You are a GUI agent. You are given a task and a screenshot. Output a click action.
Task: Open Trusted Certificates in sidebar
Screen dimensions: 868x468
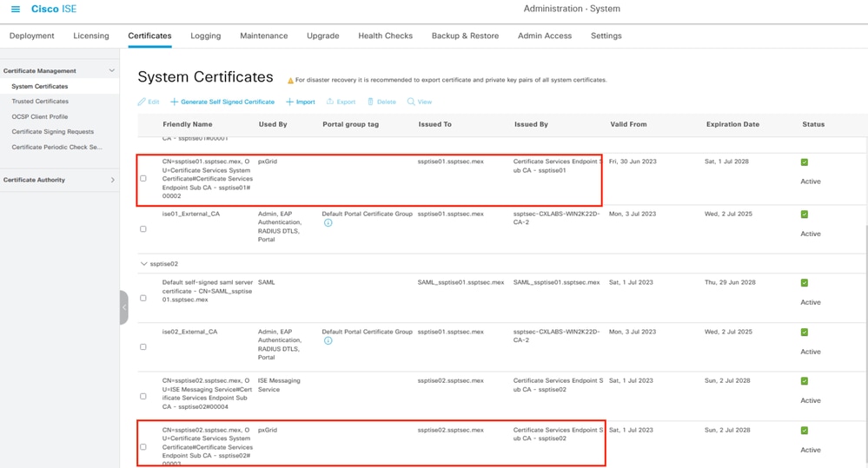40,102
